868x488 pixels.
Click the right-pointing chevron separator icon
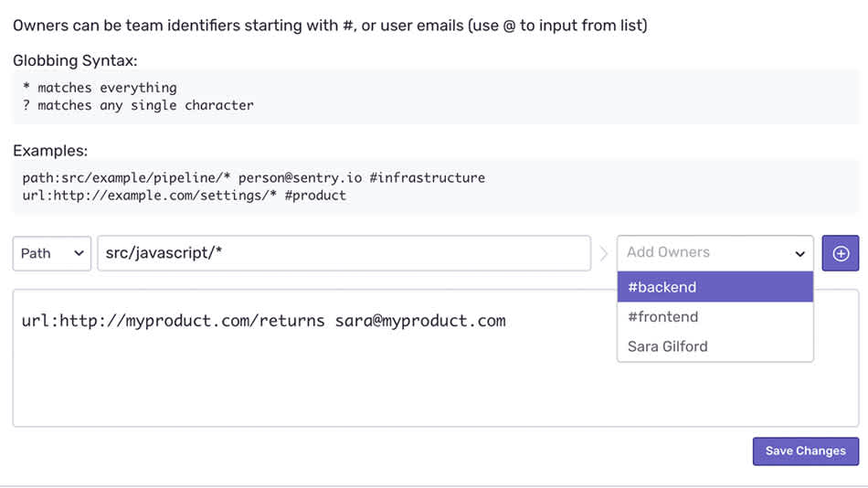coord(604,253)
